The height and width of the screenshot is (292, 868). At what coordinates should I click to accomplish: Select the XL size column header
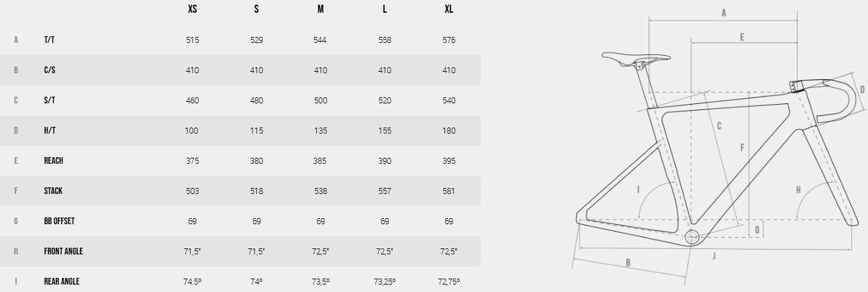pos(449,9)
